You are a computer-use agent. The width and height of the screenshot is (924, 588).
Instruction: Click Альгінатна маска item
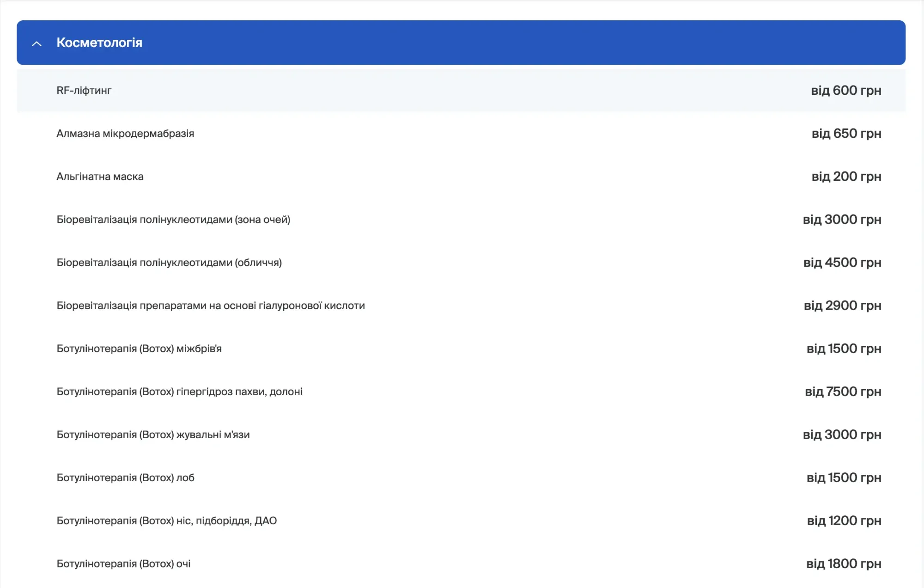coord(100,177)
